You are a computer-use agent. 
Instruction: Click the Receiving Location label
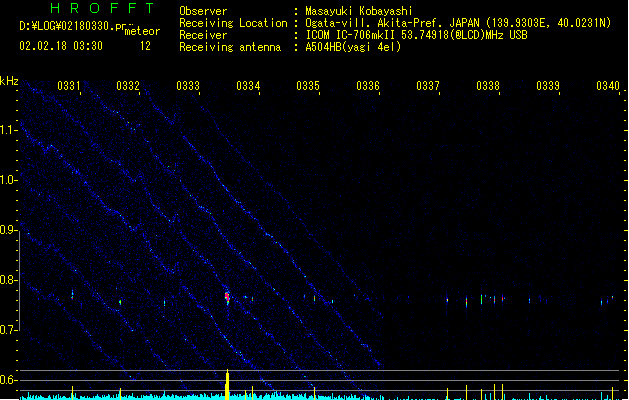tap(233, 23)
